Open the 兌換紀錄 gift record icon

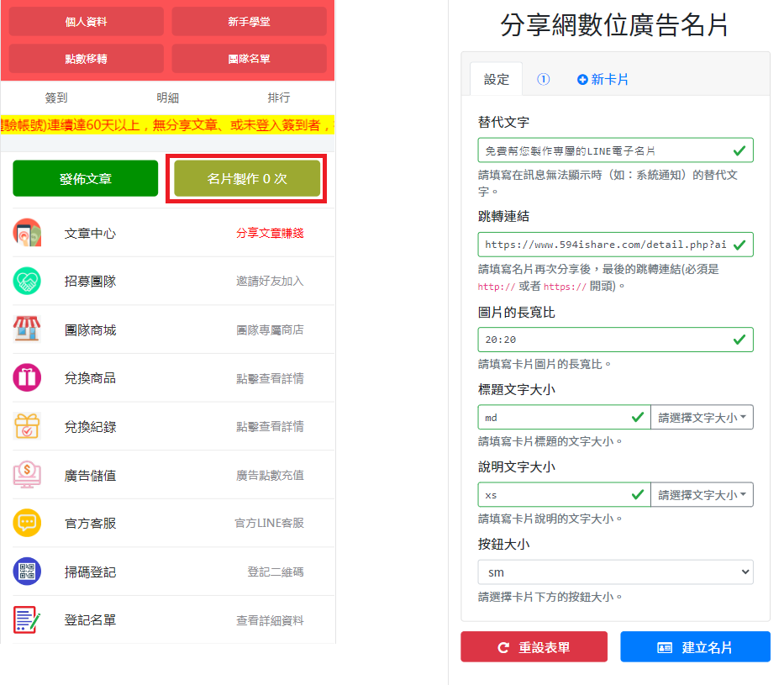pos(27,427)
